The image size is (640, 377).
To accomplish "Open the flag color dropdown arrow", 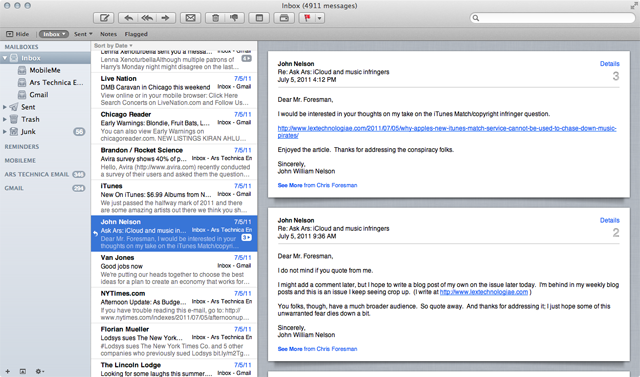I will pos(320,18).
